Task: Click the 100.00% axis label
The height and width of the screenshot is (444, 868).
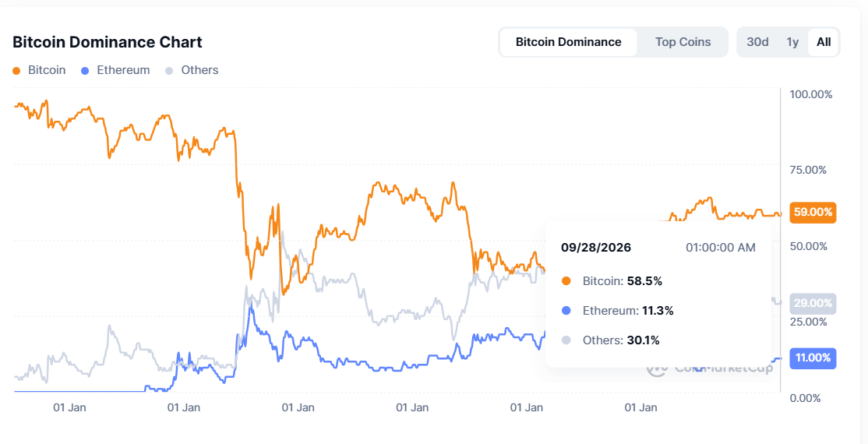Action: click(810, 95)
